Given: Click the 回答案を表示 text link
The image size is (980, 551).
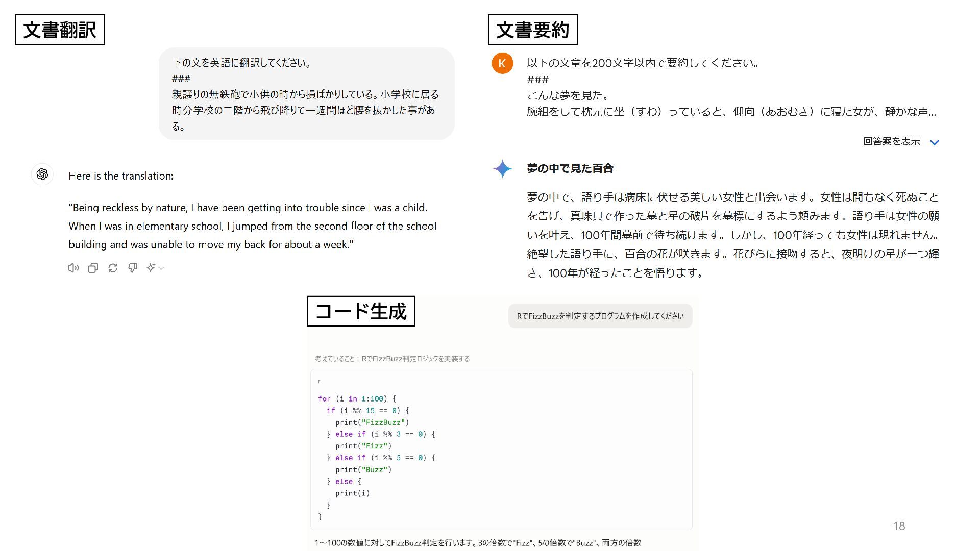Looking at the screenshot, I should [x=892, y=141].
